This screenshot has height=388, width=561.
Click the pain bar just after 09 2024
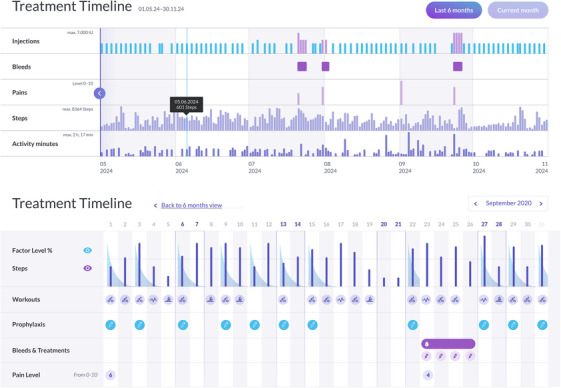pyautogui.click(x=401, y=93)
